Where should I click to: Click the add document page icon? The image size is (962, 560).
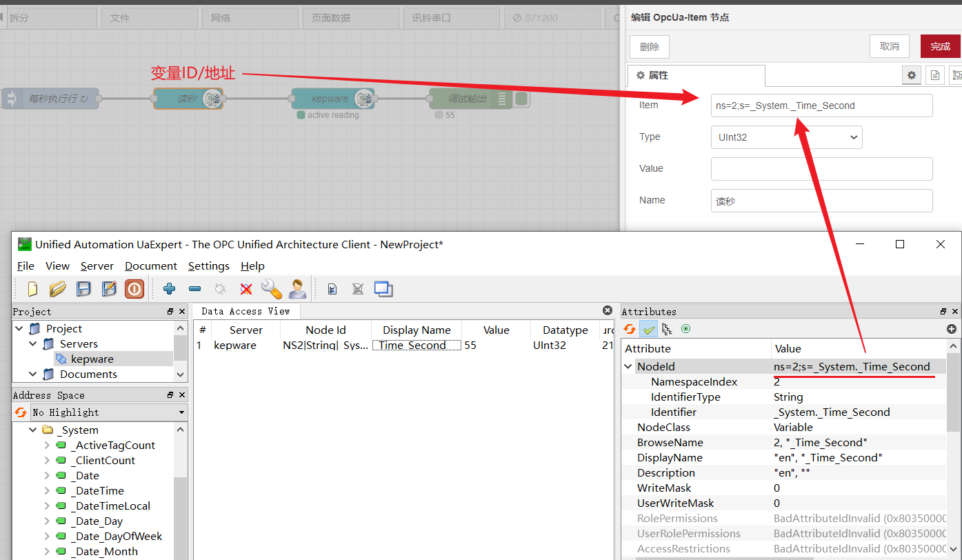[x=332, y=289]
